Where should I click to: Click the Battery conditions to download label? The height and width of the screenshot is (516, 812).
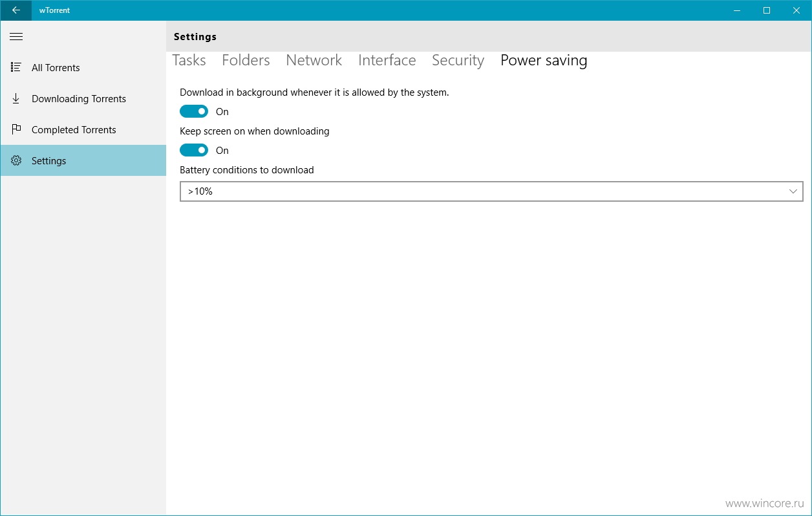pyautogui.click(x=247, y=170)
